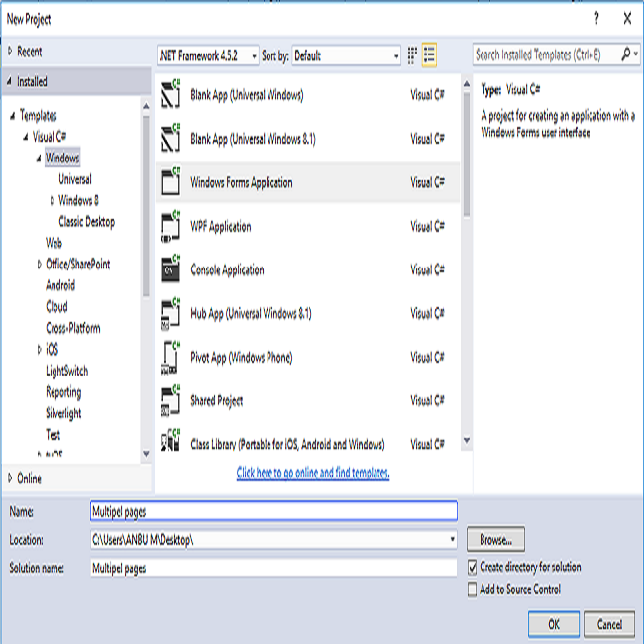
Task: Click the Shared Project template icon
Action: [169, 401]
